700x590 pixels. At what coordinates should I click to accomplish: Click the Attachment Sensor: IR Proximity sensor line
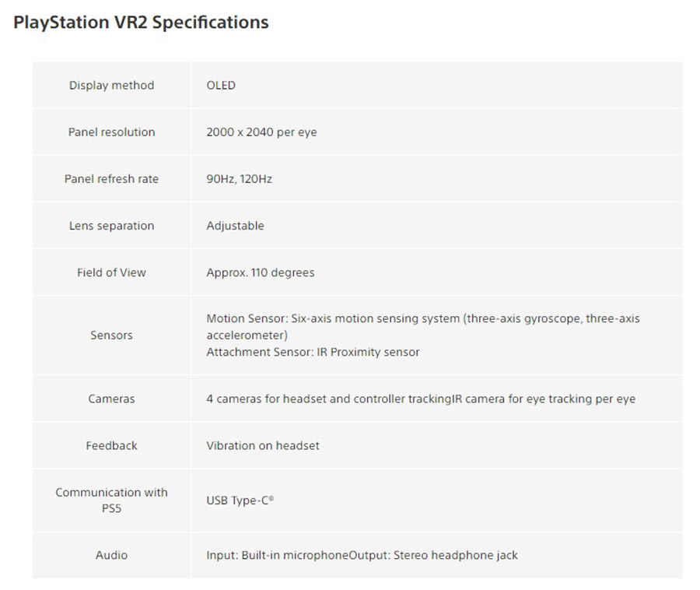click(313, 352)
